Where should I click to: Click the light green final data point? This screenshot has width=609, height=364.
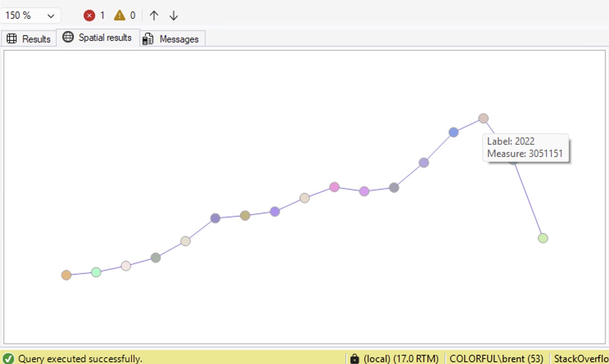(x=543, y=238)
